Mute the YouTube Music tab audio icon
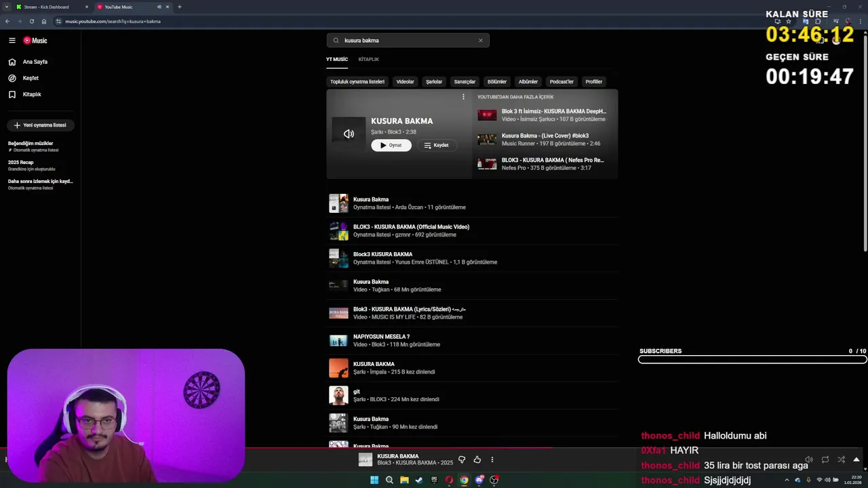The image size is (868, 488). (159, 7)
